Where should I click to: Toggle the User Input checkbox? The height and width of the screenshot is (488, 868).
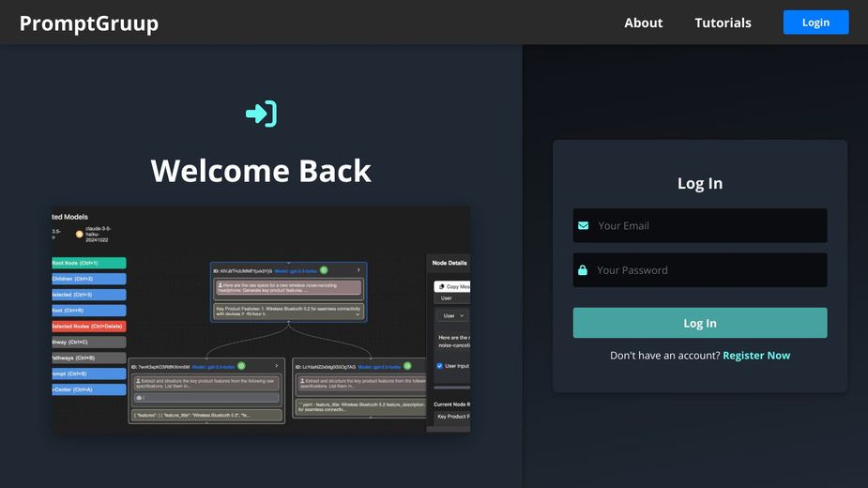[x=439, y=366]
